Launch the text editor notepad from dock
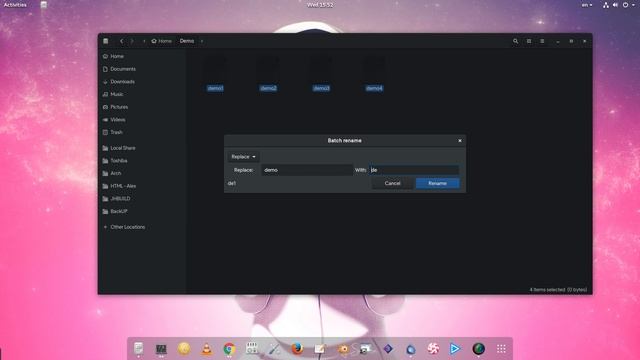Image resolution: width=640 pixels, height=360 pixels. [320, 349]
